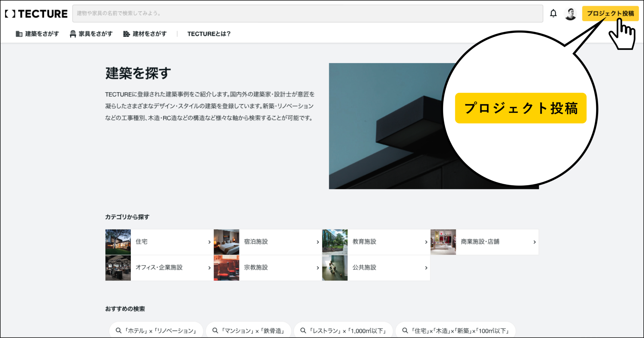Select the furniture icon next to 家具をさがす
This screenshot has height=338, width=644.
tap(73, 34)
